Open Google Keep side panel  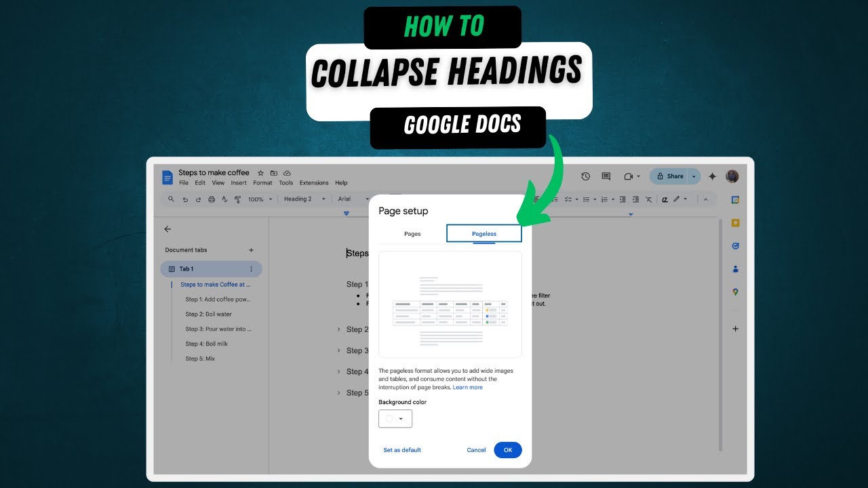pyautogui.click(x=735, y=223)
